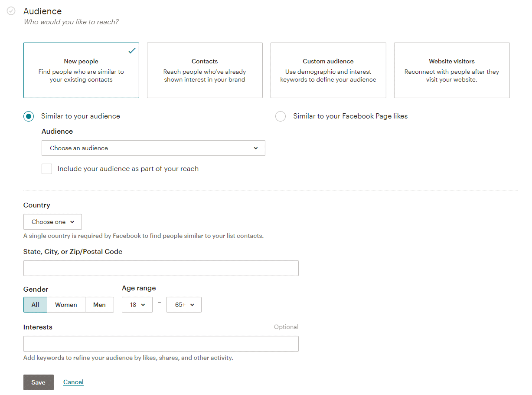Save the audience settings
532x395 pixels.
[x=39, y=382]
